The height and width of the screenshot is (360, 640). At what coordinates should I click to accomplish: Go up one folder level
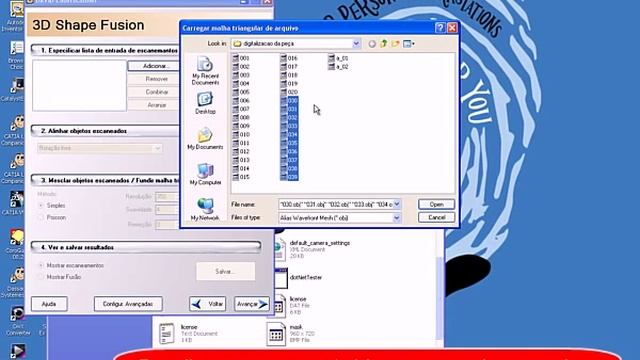[x=384, y=44]
